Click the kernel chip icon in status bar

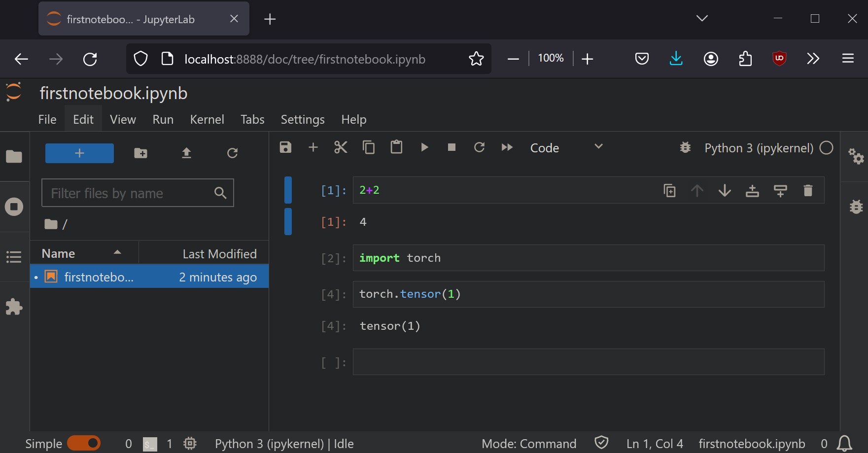point(190,443)
